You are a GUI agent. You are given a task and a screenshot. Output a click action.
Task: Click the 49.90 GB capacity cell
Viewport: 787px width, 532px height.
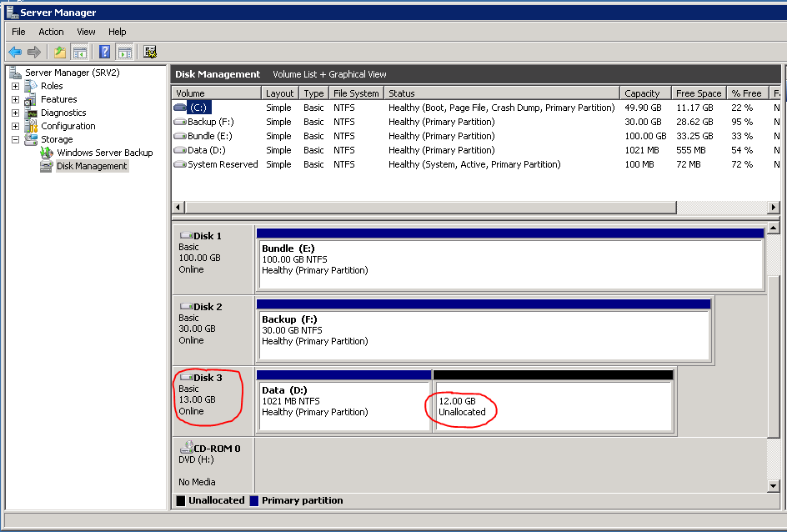[x=643, y=108]
